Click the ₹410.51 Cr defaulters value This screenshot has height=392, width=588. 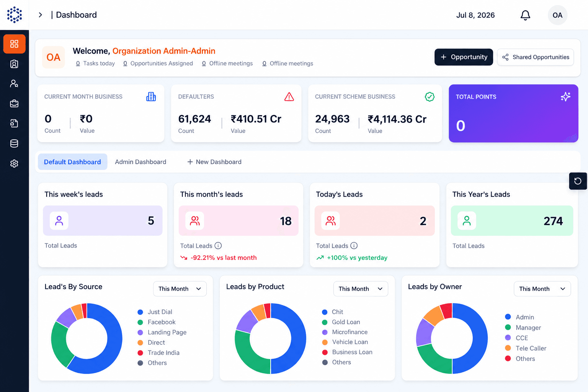tap(256, 119)
